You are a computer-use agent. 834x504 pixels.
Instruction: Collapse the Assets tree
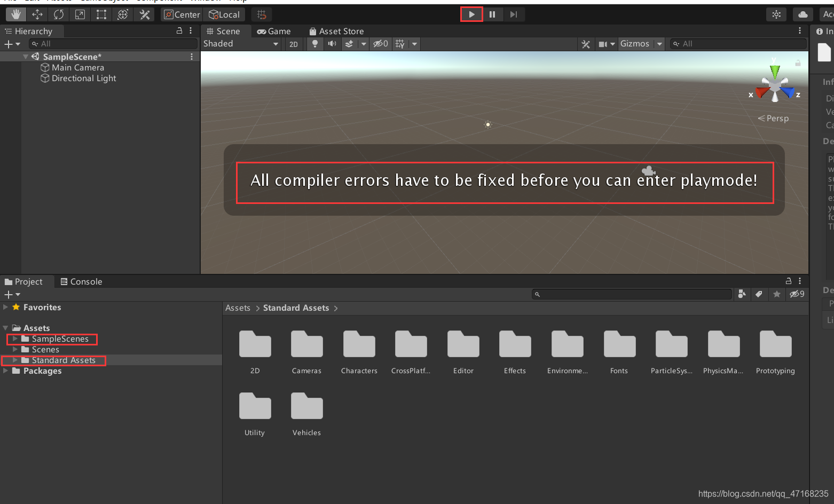pyautogui.click(x=6, y=328)
